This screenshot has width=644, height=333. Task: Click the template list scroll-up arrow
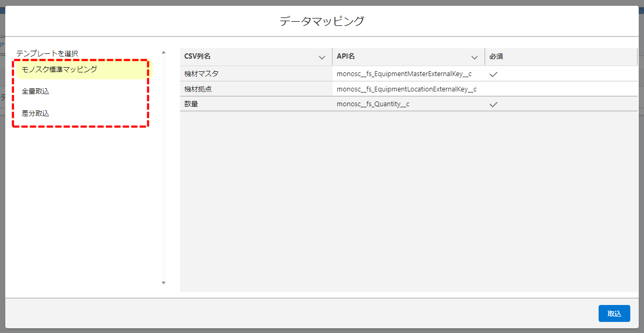click(x=164, y=52)
